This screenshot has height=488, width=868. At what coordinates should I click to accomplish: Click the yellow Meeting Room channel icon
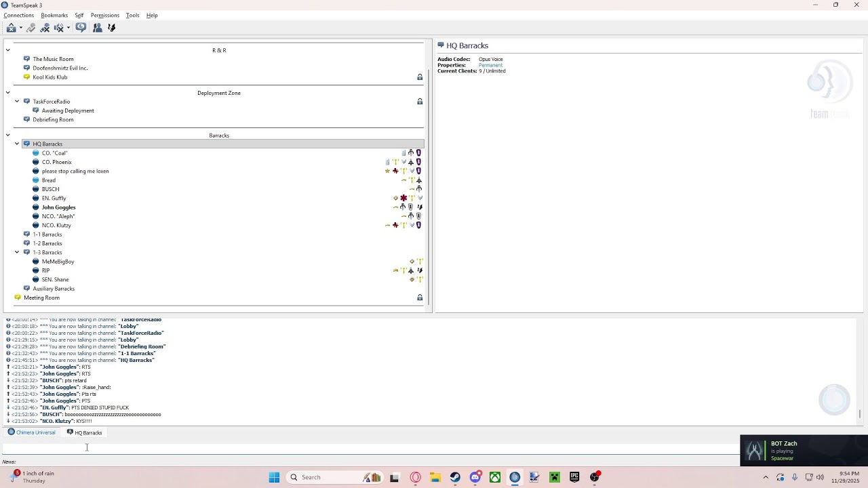click(18, 298)
